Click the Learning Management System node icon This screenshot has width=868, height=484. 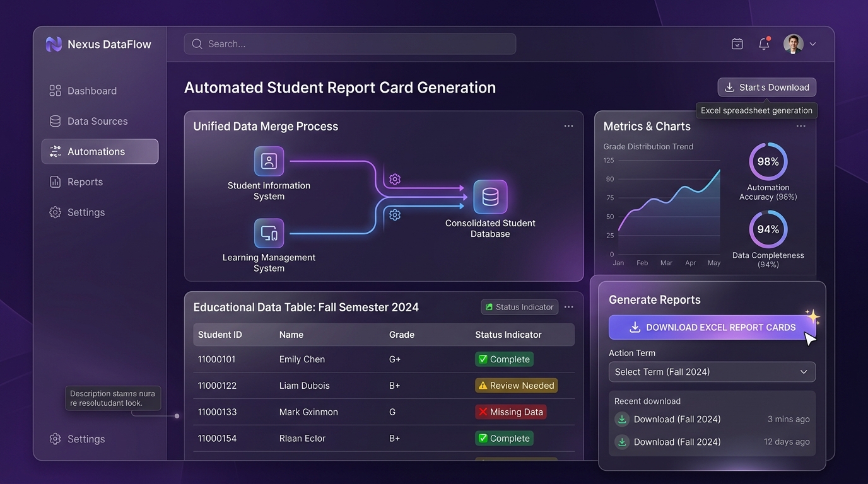point(269,233)
